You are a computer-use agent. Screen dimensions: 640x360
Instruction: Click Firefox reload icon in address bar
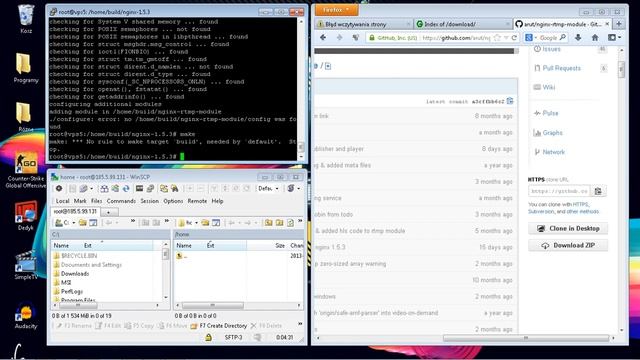pyautogui.click(x=514, y=38)
